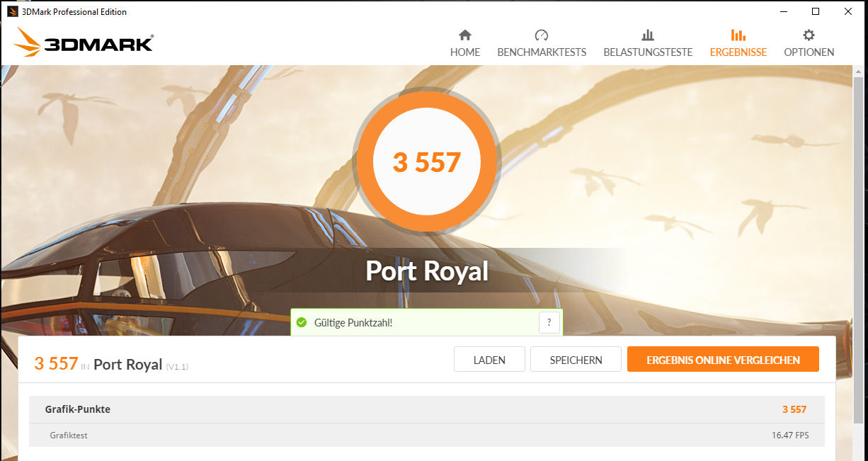
Task: Click the Laden button
Action: coord(489,360)
